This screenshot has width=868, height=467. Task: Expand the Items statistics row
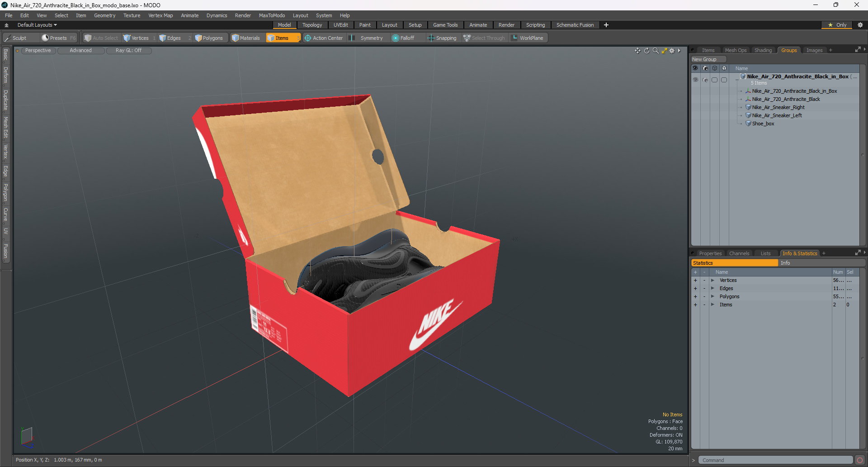pyautogui.click(x=712, y=305)
